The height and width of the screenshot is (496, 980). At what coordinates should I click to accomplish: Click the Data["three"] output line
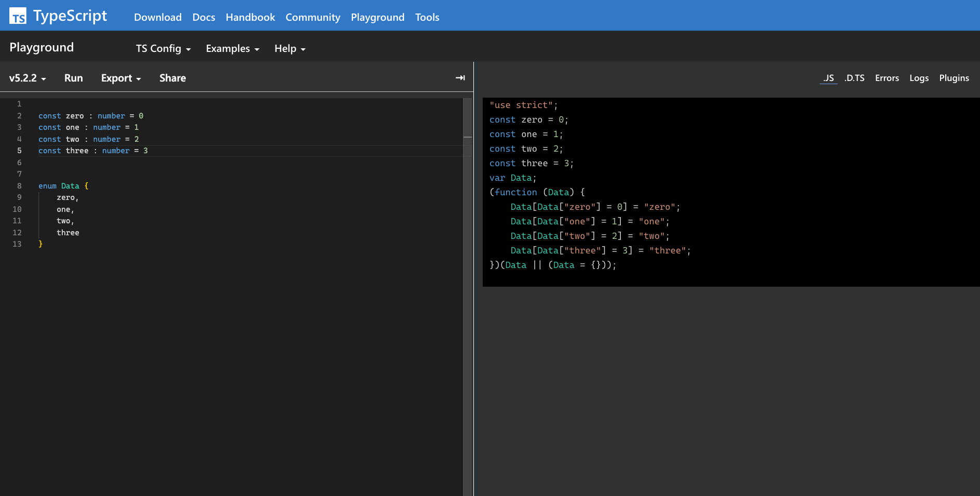click(x=601, y=250)
